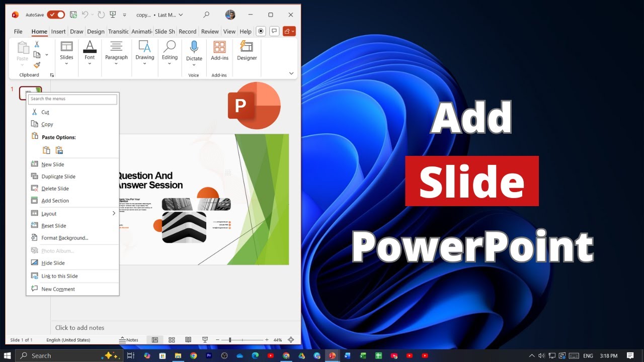Open Customize Quick Access Toolbar dropdown
Image resolution: width=644 pixels, height=362 pixels.
(125, 15)
